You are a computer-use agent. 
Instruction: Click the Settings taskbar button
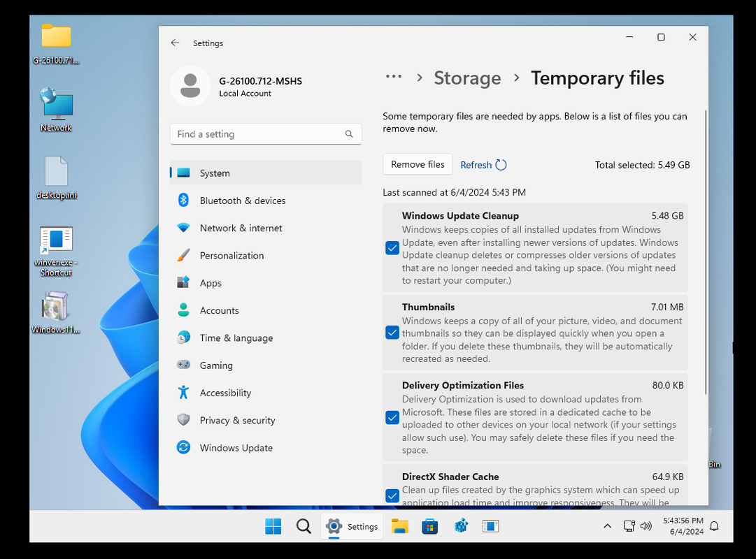[x=352, y=526]
